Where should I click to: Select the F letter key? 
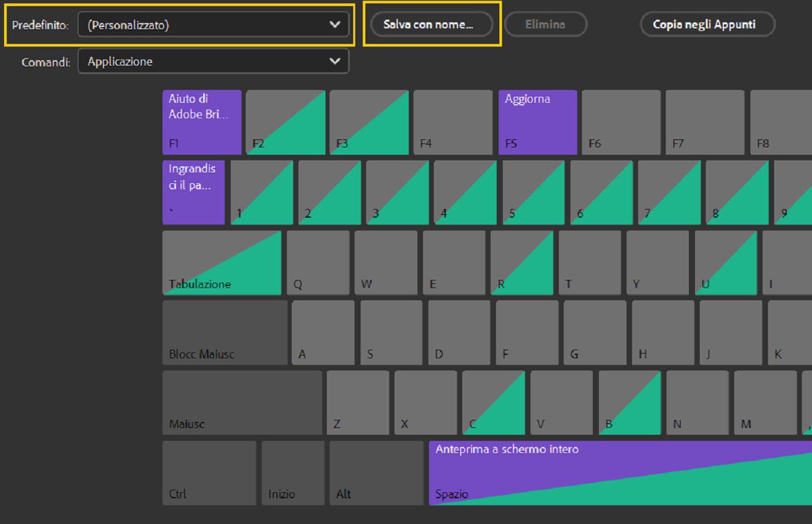point(527,333)
